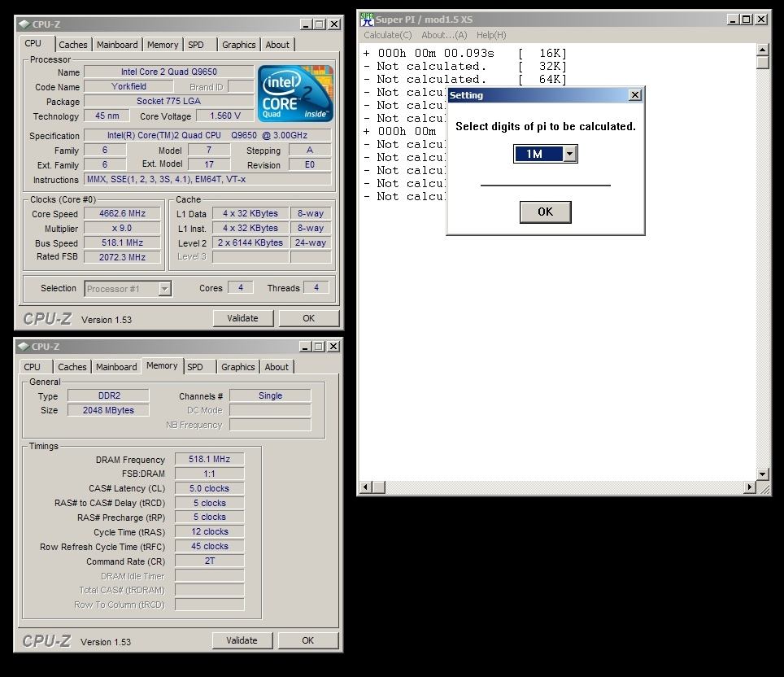Switch to Mainboard tab in top CPU-Z window
784x677 pixels.
[117, 45]
